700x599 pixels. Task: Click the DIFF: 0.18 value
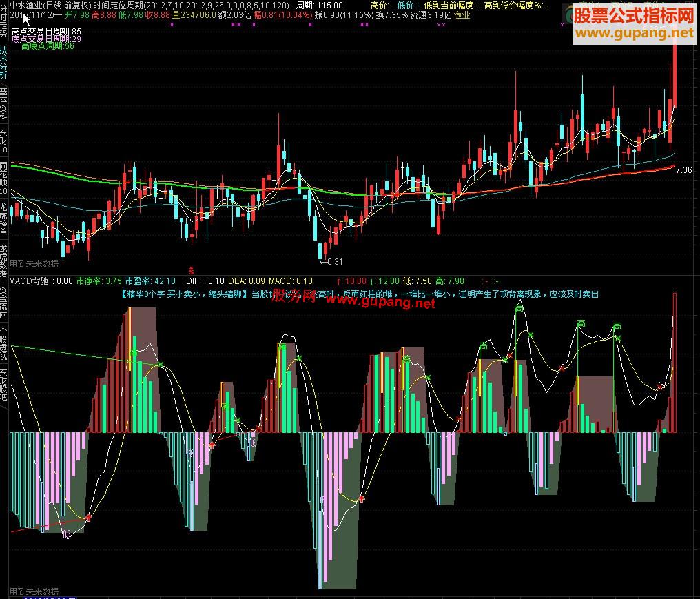(205, 281)
